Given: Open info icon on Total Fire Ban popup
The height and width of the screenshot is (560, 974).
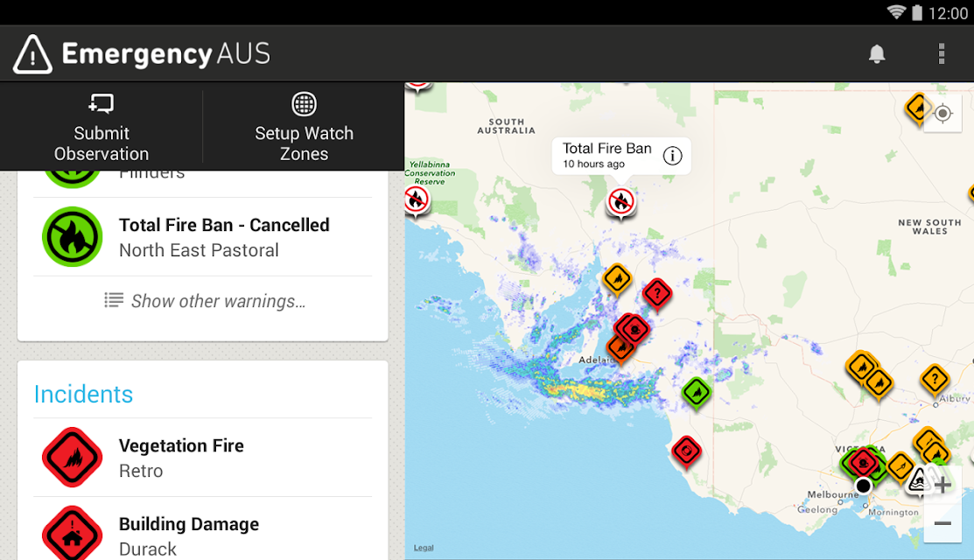Looking at the screenshot, I should (672, 156).
